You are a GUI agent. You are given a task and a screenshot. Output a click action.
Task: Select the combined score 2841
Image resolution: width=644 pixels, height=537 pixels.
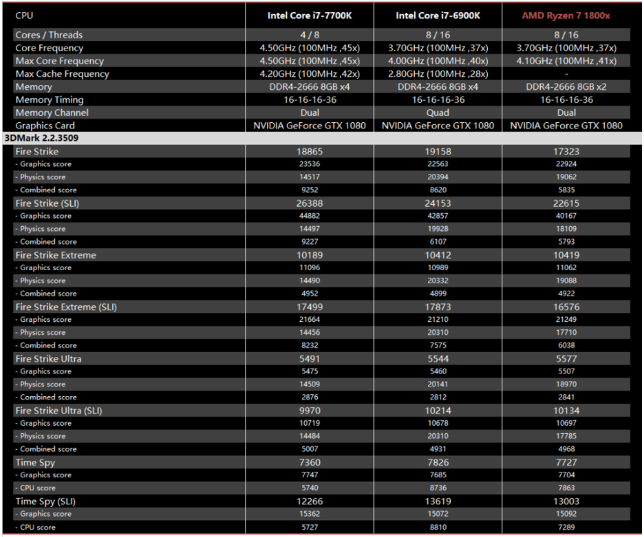click(x=566, y=397)
